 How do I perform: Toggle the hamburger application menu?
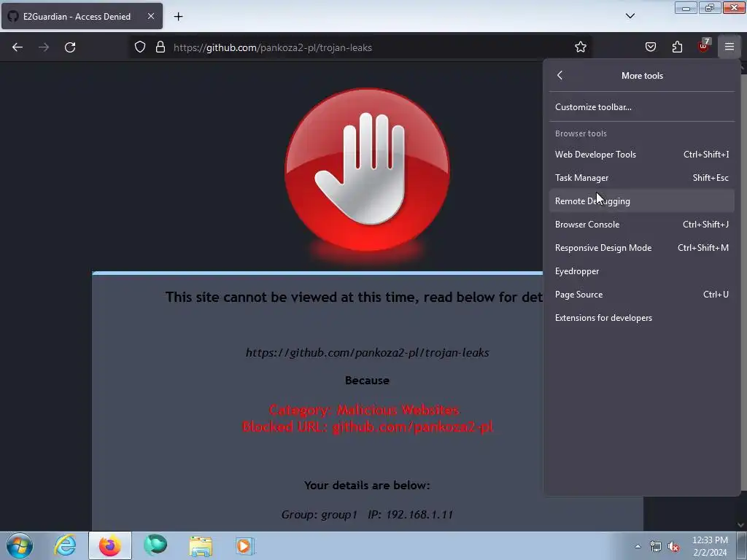pyautogui.click(x=729, y=47)
